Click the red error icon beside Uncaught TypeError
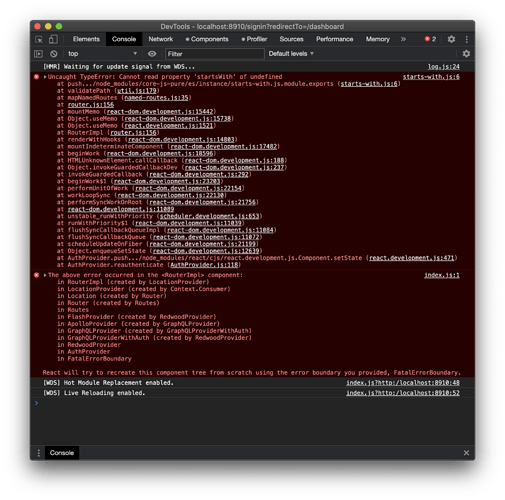Screen dimensions: 505x500 [x=36, y=77]
